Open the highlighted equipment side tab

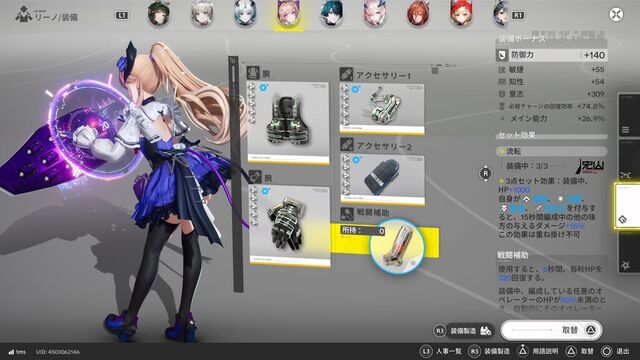point(627,206)
